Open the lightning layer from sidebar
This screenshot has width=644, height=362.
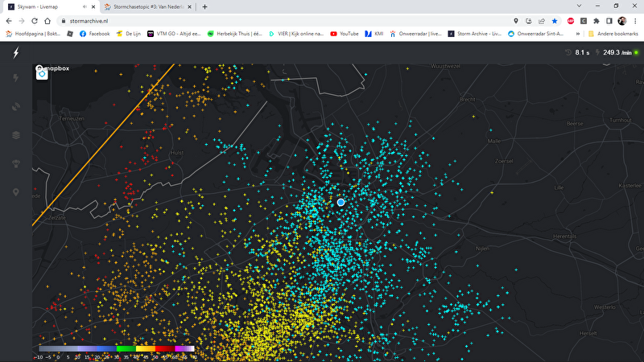pos(16,78)
